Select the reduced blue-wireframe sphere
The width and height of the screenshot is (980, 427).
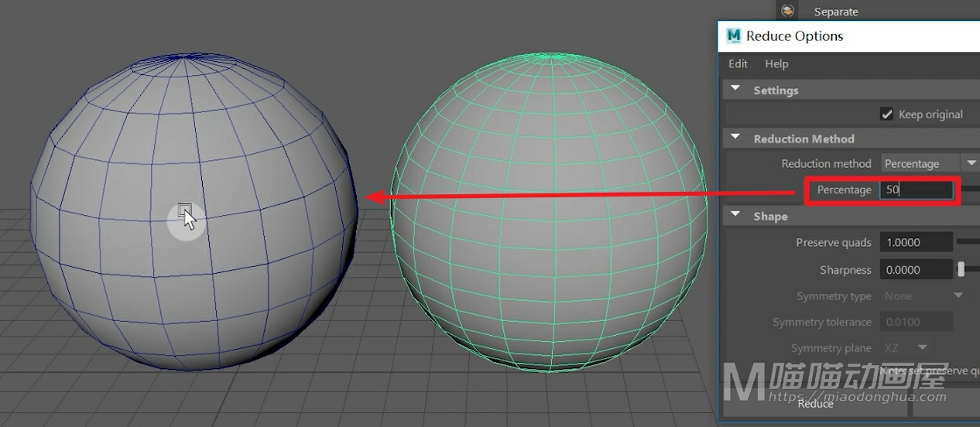[x=194, y=212]
